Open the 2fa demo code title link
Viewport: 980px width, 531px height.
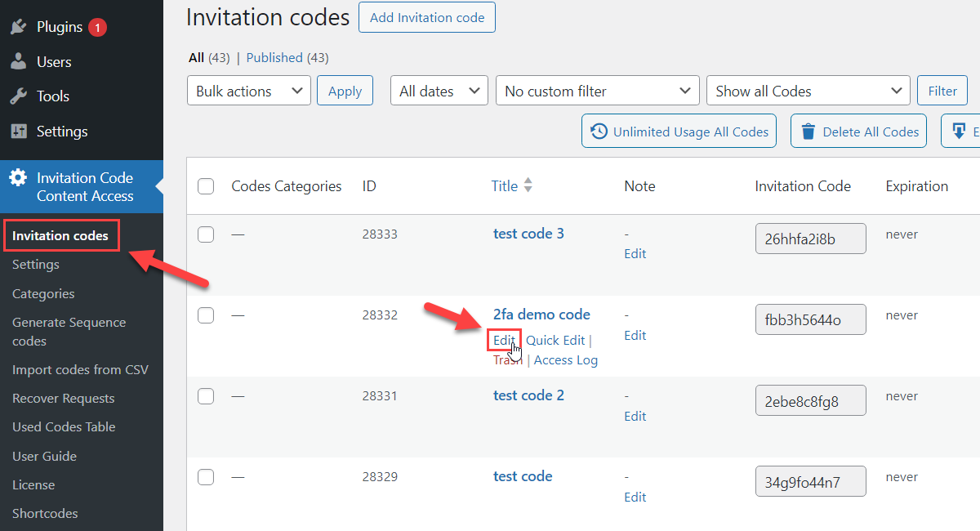coord(541,315)
